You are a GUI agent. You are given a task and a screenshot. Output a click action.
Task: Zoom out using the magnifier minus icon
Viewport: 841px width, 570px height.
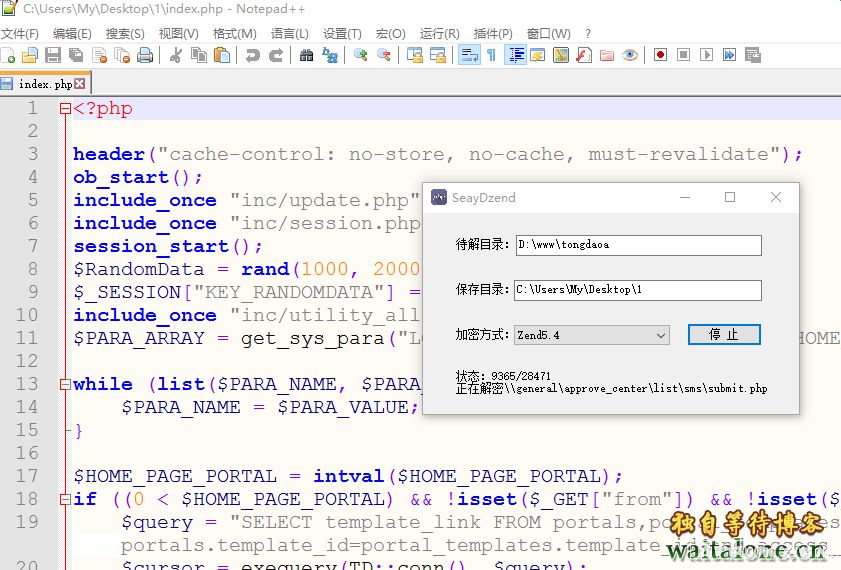coord(383,55)
